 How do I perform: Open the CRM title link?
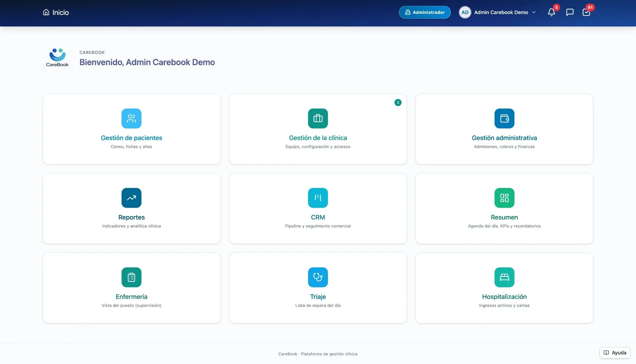tap(318, 217)
